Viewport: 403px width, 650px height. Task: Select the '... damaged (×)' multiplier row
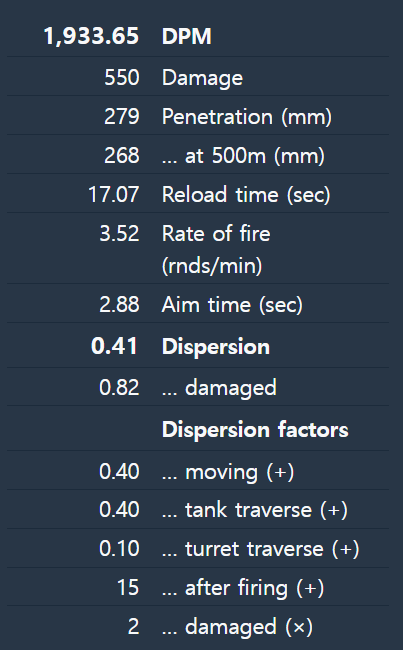(198, 626)
